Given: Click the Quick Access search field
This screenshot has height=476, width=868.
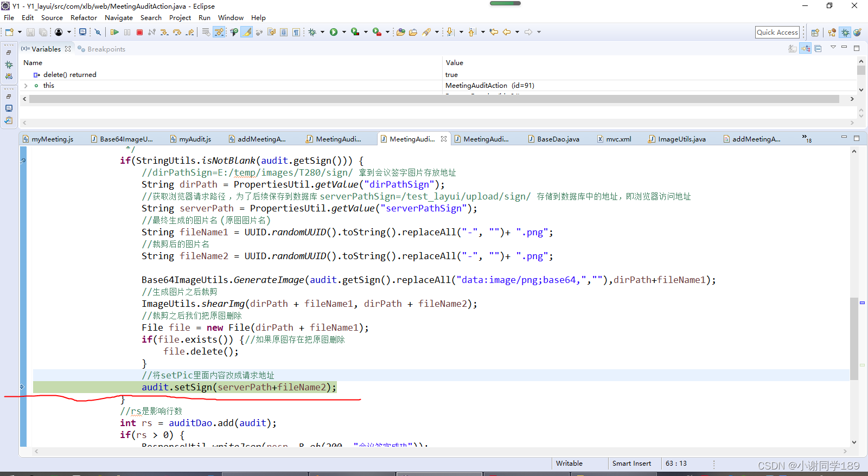Looking at the screenshot, I should point(777,32).
